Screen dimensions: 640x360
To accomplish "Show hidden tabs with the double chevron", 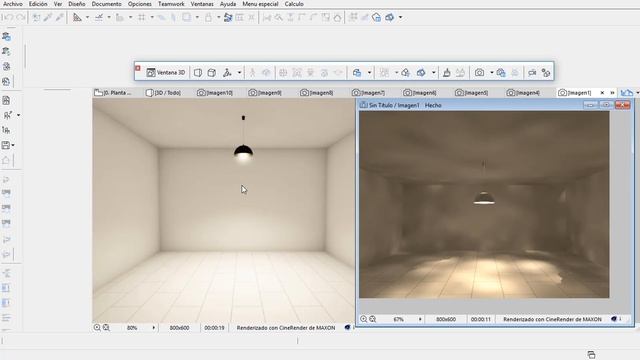I will tap(612, 93).
